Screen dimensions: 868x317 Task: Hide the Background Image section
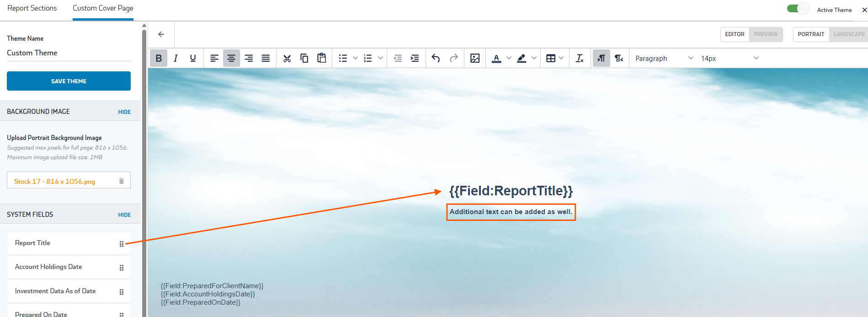[x=124, y=112]
